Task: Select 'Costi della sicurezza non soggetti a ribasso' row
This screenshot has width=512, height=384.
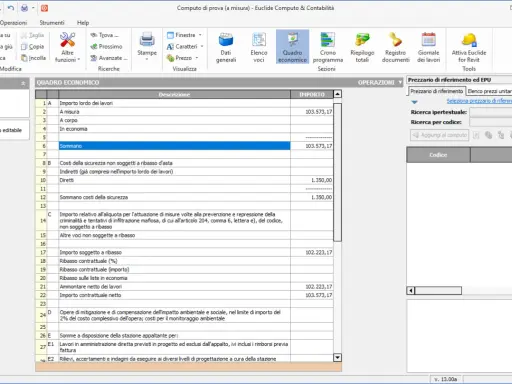Action: click(x=184, y=163)
